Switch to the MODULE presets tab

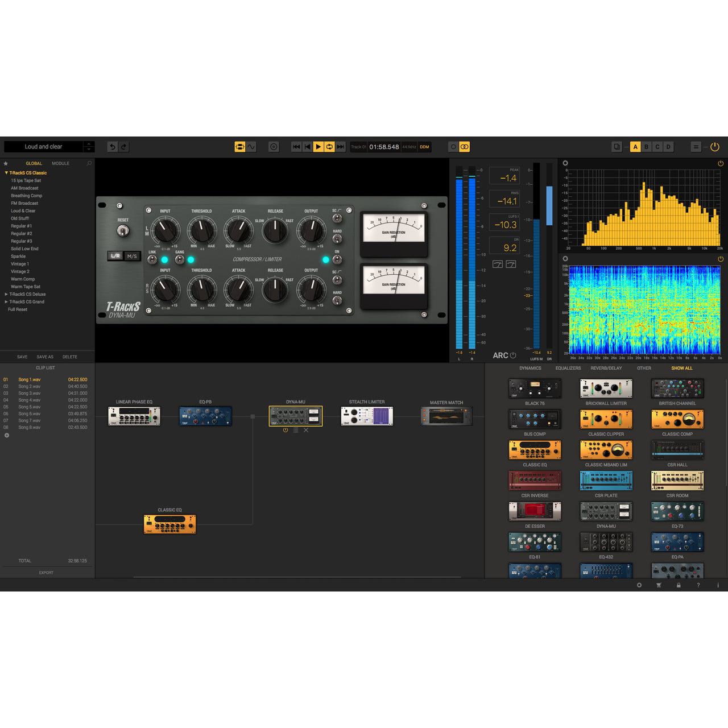point(60,164)
